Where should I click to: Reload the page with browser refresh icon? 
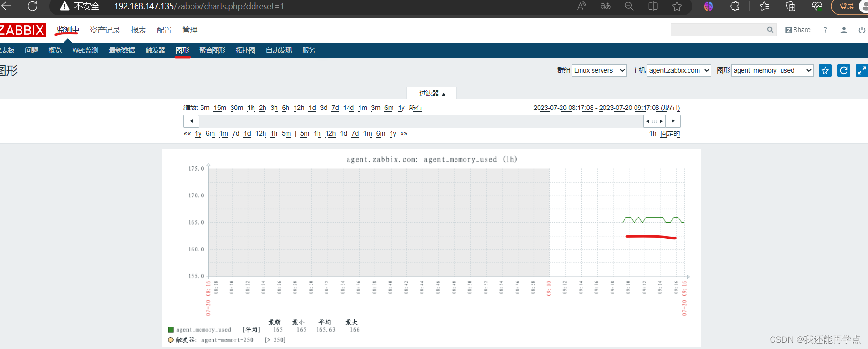(32, 6)
